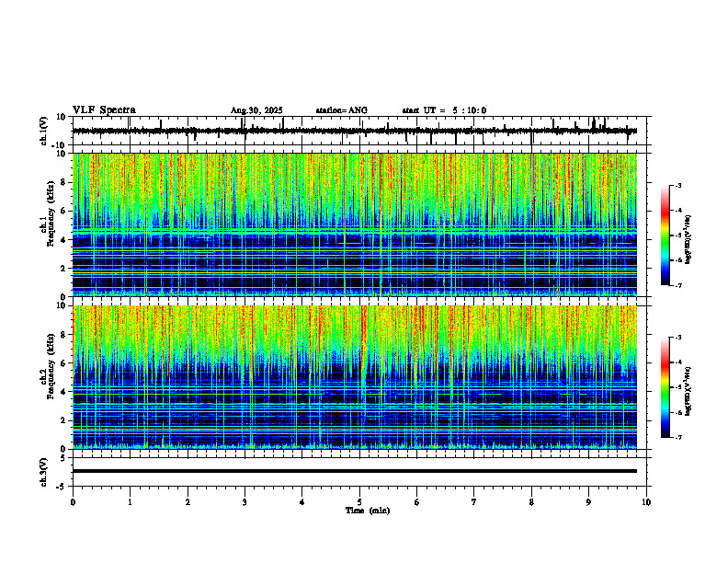Click time axis tick label "9"

tap(588, 502)
